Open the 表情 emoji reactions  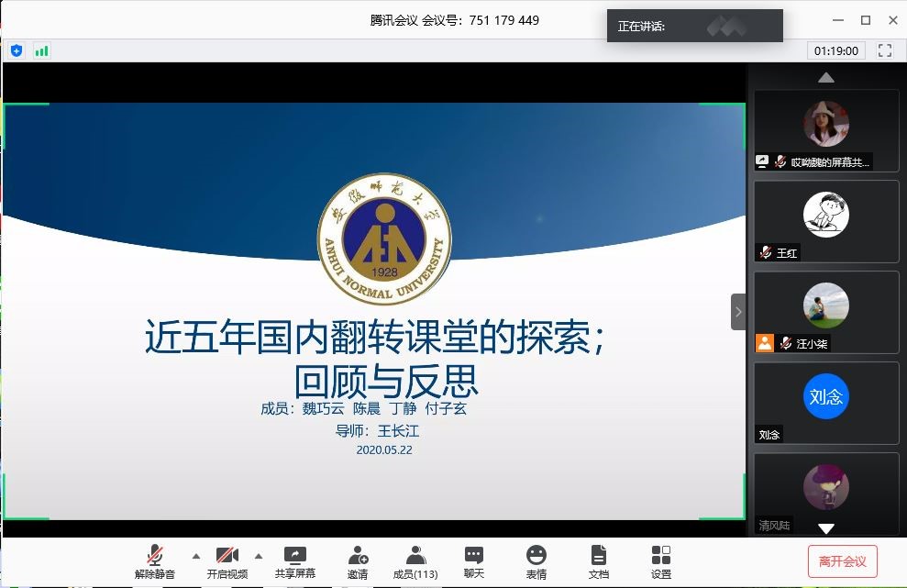pyautogui.click(x=536, y=560)
